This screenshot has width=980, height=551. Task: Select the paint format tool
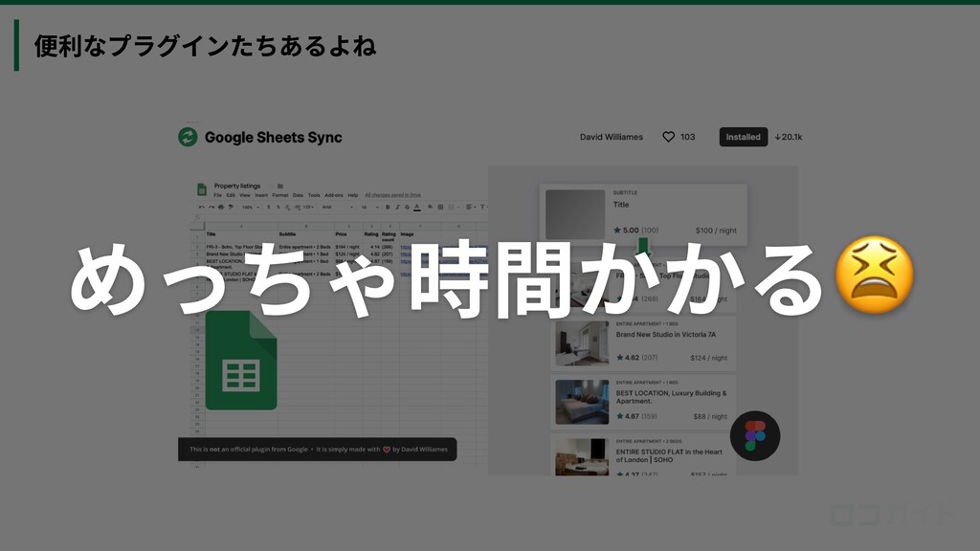point(231,207)
